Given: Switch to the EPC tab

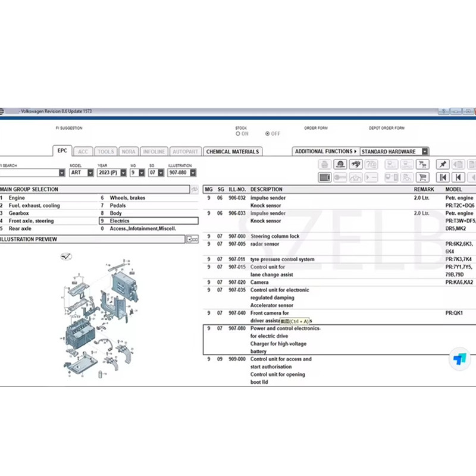Looking at the screenshot, I should 62,151.
